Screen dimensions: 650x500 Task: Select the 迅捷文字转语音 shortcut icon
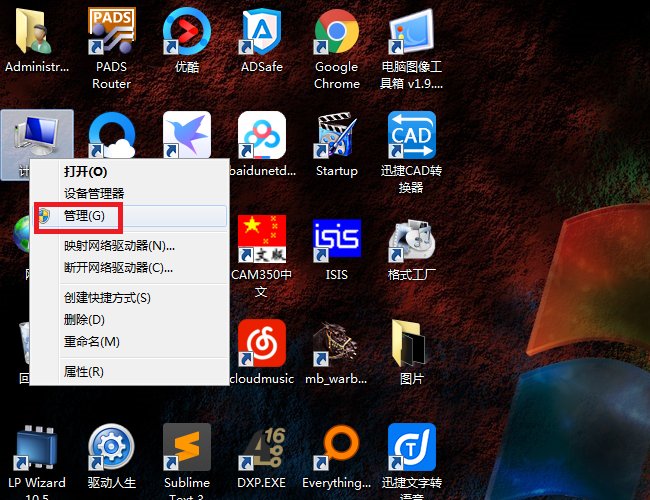point(411,447)
